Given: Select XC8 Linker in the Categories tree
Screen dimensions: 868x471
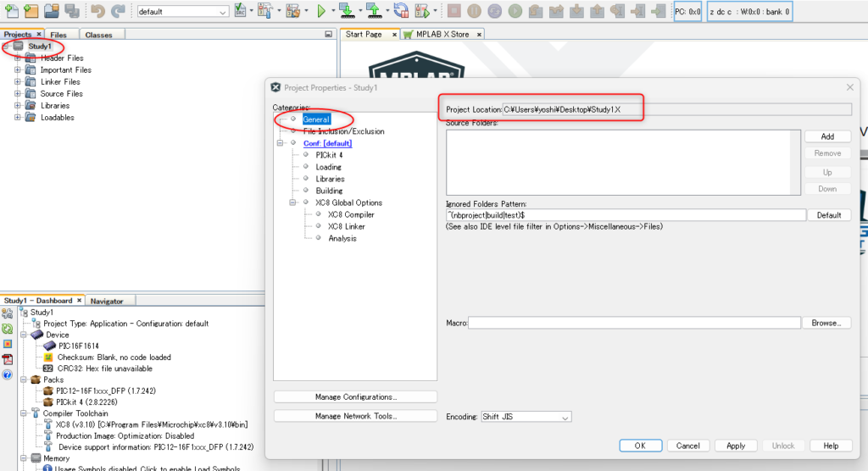Looking at the screenshot, I should 347,226.
